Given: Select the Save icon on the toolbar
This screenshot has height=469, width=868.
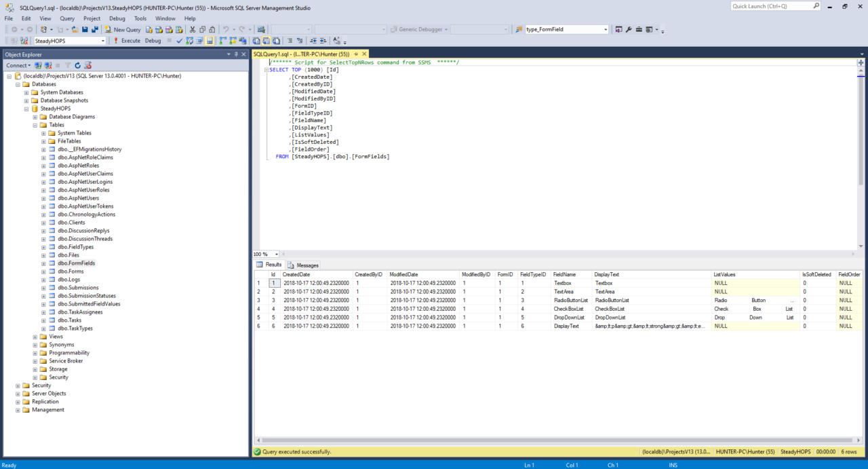Looking at the screenshot, I should click(84, 29).
